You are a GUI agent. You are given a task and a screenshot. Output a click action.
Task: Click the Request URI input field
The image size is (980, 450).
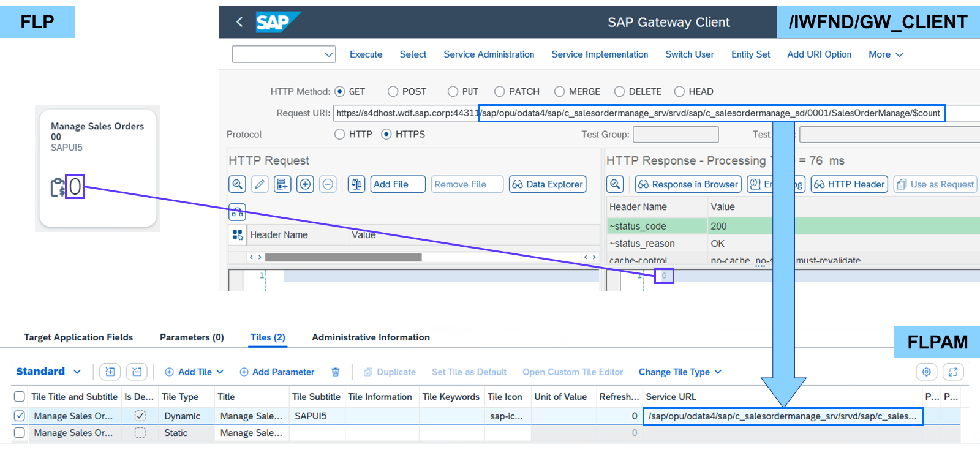tap(655, 113)
